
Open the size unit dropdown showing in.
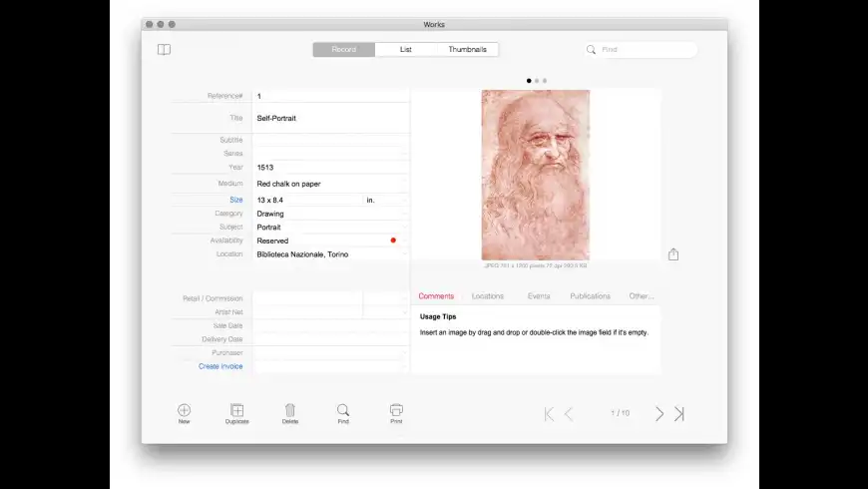coord(386,200)
